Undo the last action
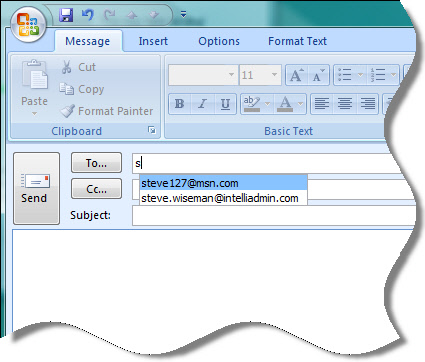This screenshot has height=362, width=425. point(88,15)
